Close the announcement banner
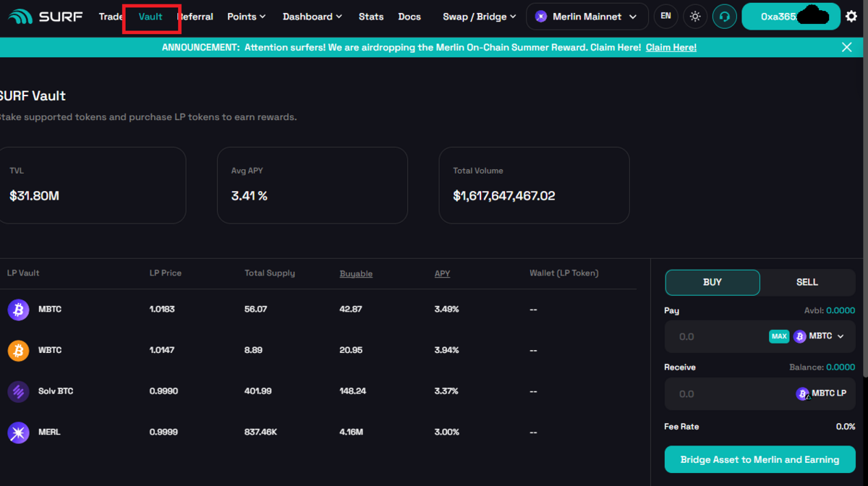The width and height of the screenshot is (868, 486). [x=847, y=47]
